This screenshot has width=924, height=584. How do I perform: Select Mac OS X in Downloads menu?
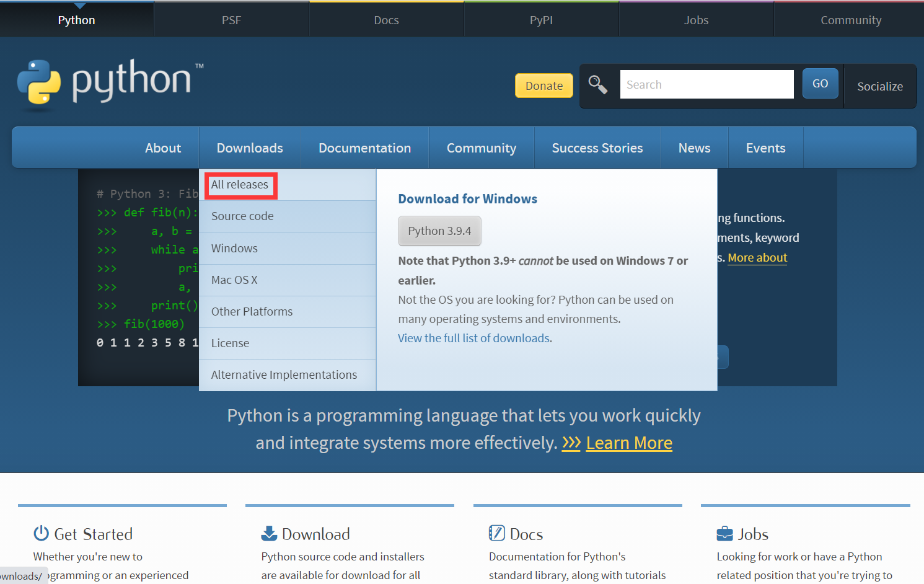(288, 280)
